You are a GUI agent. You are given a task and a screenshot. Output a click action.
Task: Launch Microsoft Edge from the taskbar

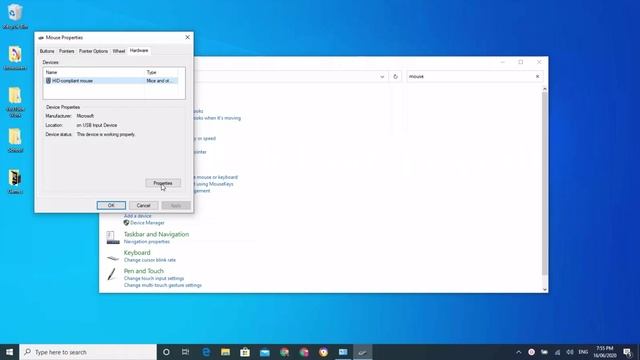pyautogui.click(x=206, y=352)
